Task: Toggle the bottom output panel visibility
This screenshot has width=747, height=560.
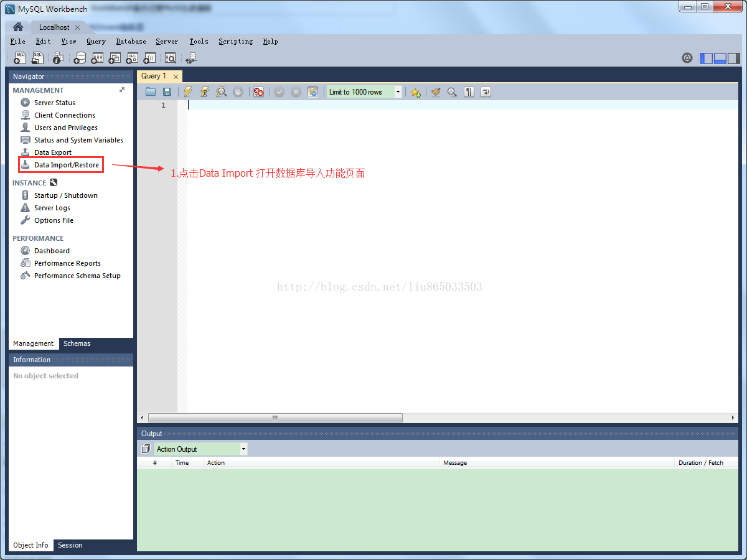Action: 720,58
